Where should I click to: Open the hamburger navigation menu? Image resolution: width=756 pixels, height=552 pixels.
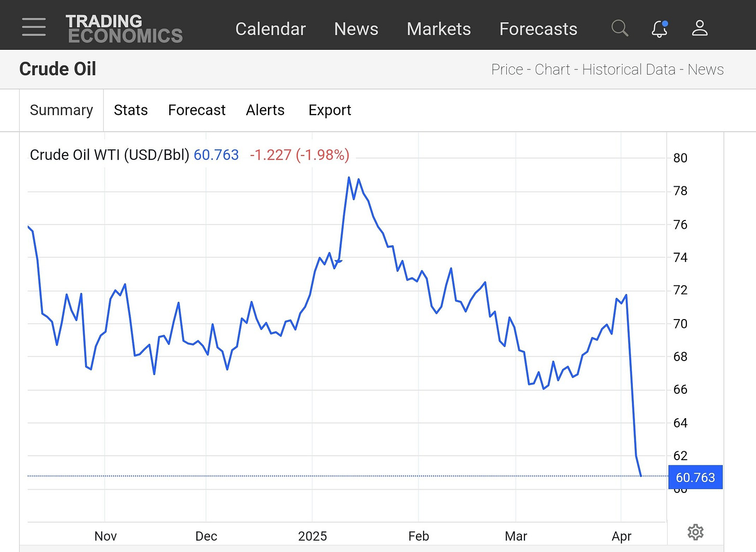(x=34, y=27)
